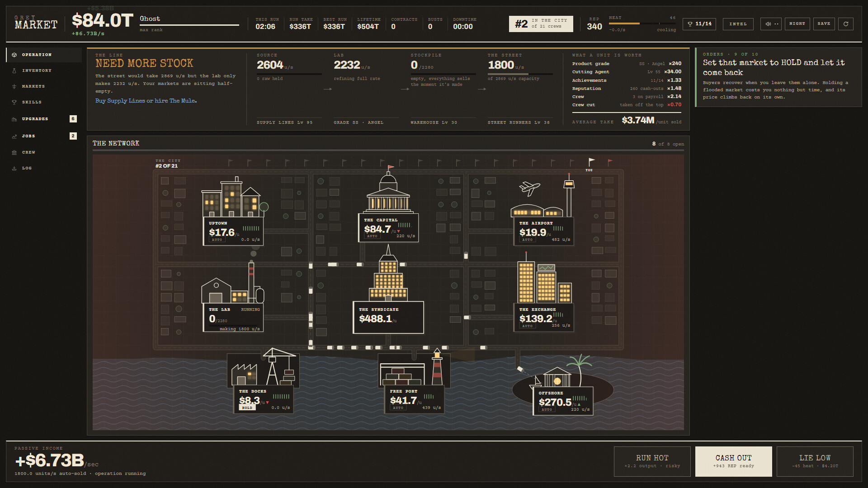Click the RUN HOT button
This screenshot has height=488, width=868.
[652, 461]
